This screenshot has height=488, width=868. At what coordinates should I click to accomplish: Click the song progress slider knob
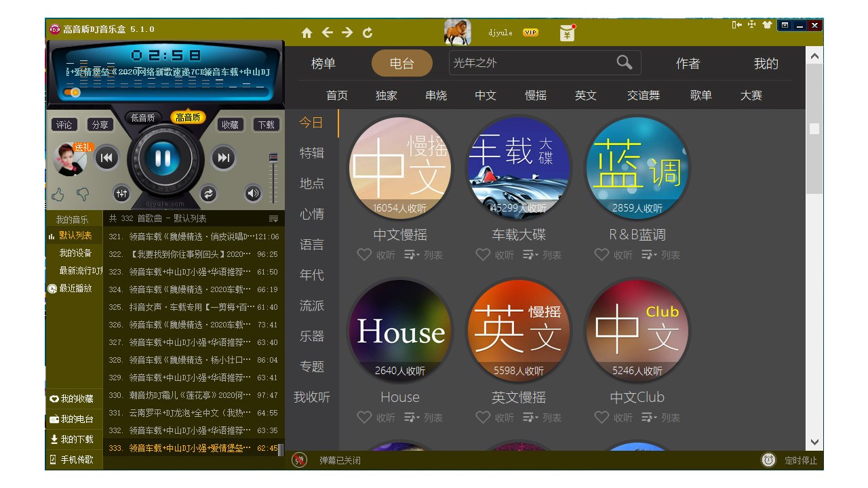75,92
